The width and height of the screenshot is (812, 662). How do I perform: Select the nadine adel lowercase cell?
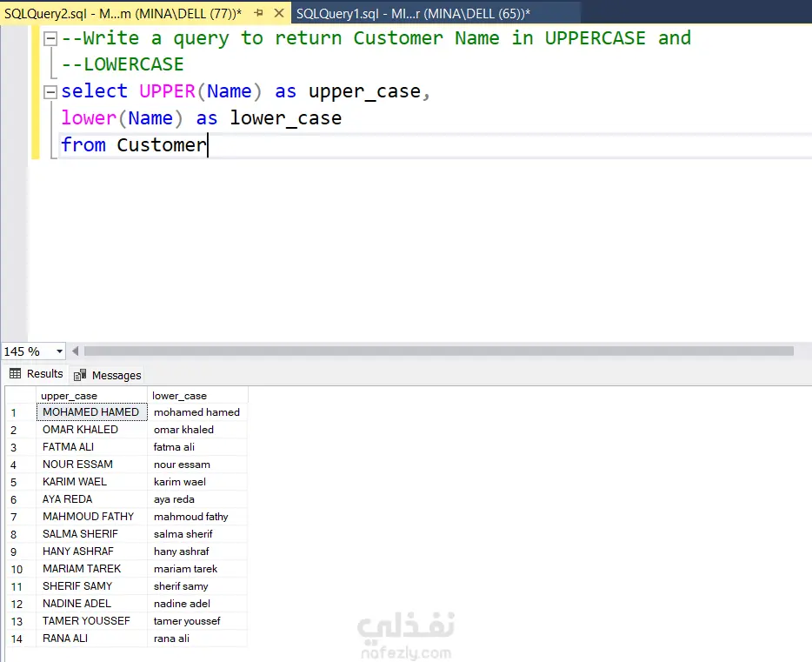[x=197, y=604]
